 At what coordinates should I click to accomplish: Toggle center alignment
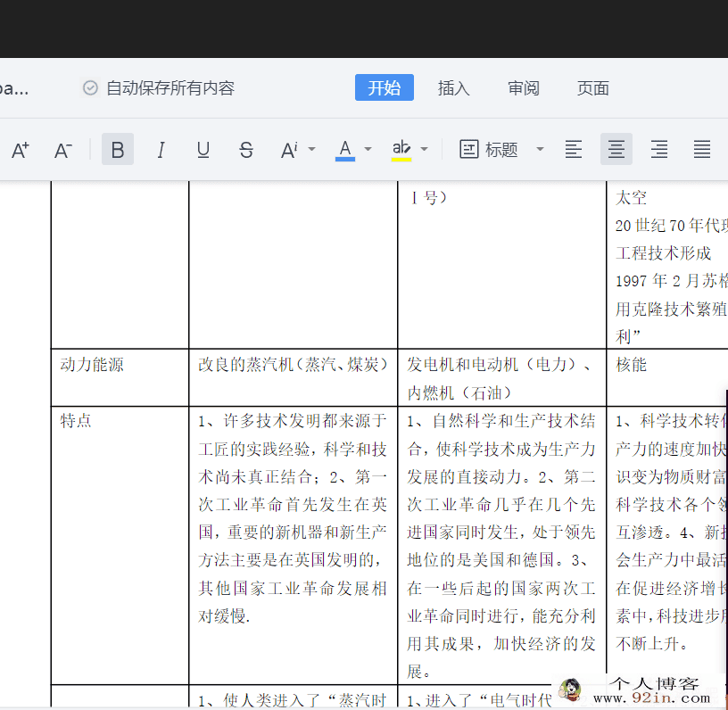pyautogui.click(x=616, y=149)
